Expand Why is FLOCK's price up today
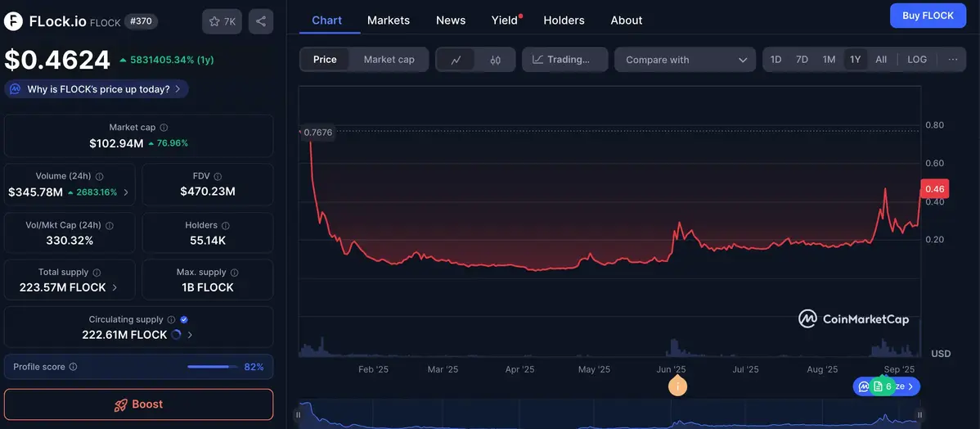The width and height of the screenshot is (980, 429). pyautogui.click(x=97, y=89)
